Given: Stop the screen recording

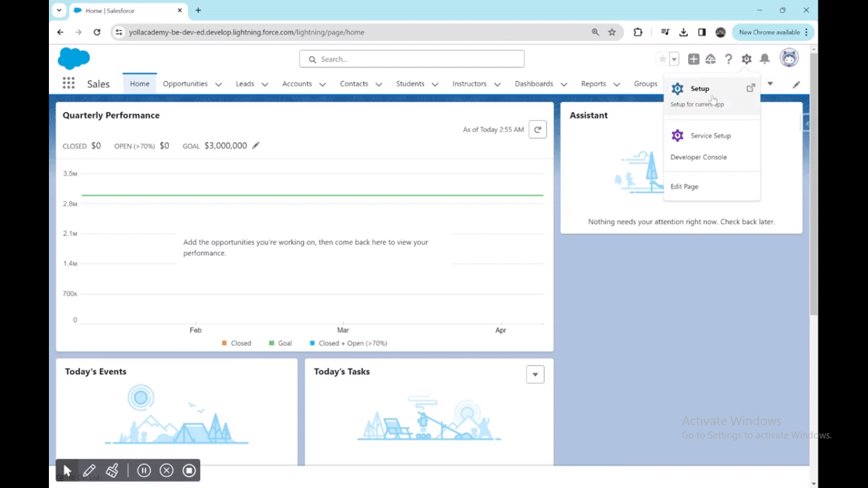Looking at the screenshot, I should tap(189, 470).
